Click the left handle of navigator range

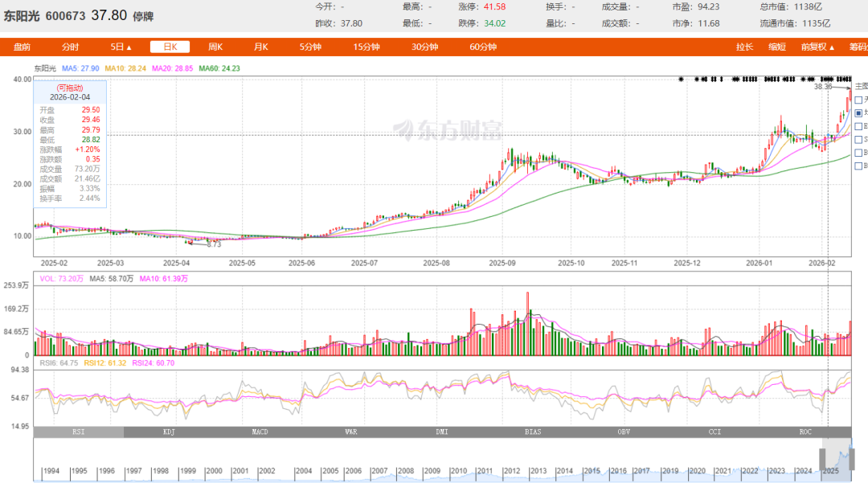(822, 459)
